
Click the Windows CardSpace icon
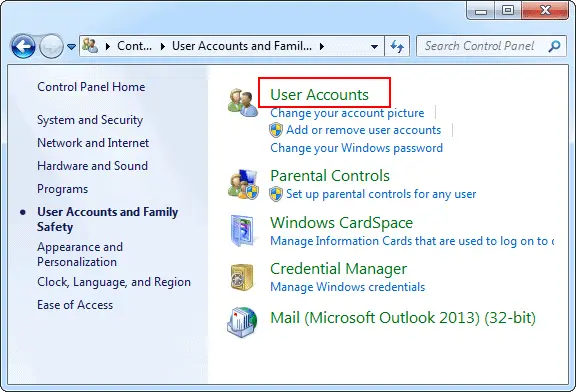click(x=243, y=231)
